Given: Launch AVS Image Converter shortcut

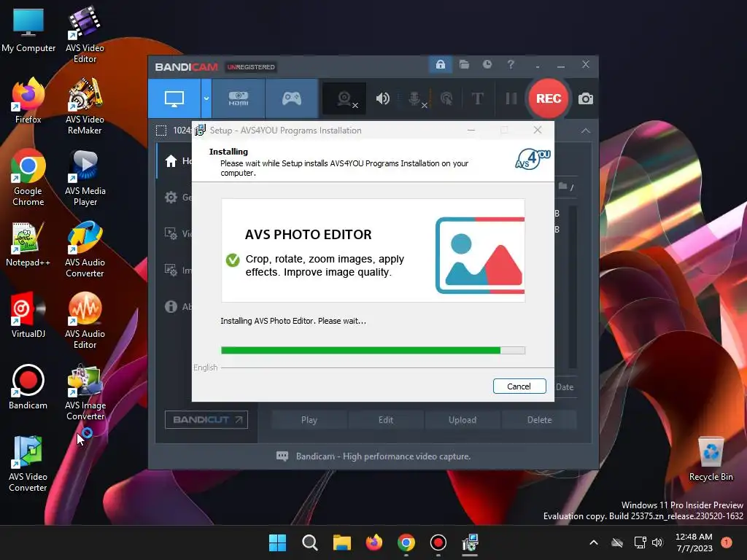Looking at the screenshot, I should pyautogui.click(x=85, y=392).
